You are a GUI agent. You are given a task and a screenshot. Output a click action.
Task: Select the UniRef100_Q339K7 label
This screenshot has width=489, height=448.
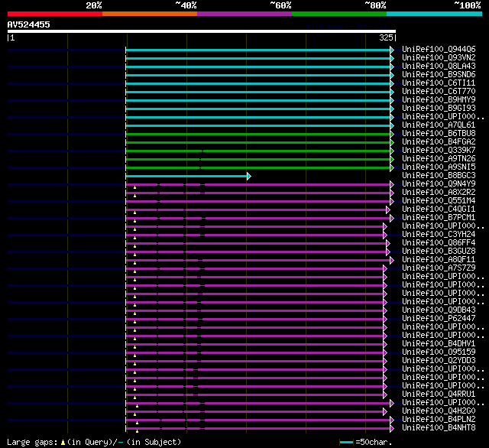(x=439, y=150)
